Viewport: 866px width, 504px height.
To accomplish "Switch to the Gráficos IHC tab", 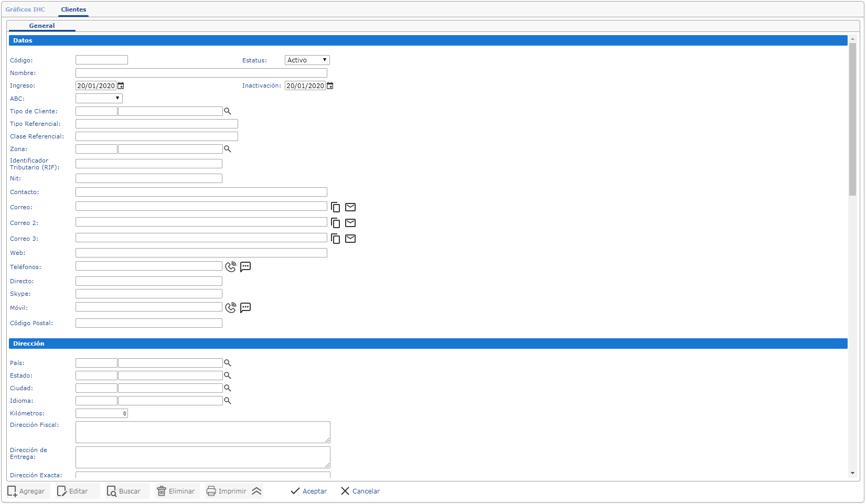I will coord(25,9).
